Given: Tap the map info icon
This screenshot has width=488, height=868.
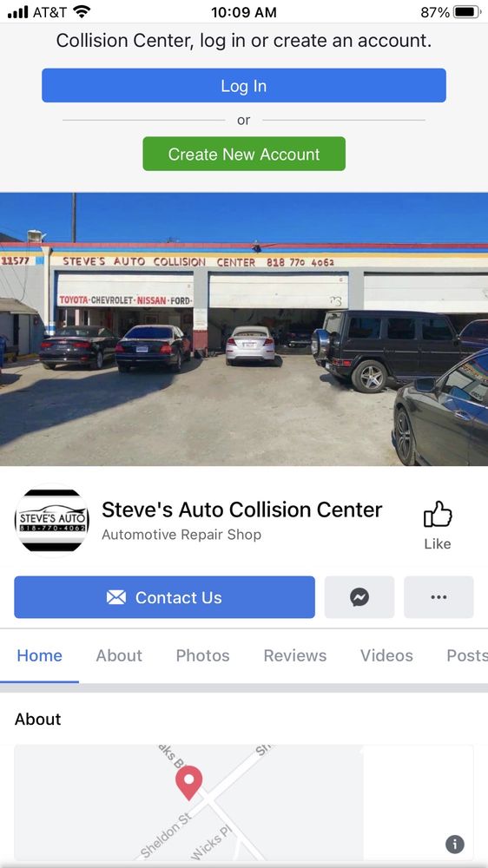Looking at the screenshot, I should pyautogui.click(x=455, y=845).
